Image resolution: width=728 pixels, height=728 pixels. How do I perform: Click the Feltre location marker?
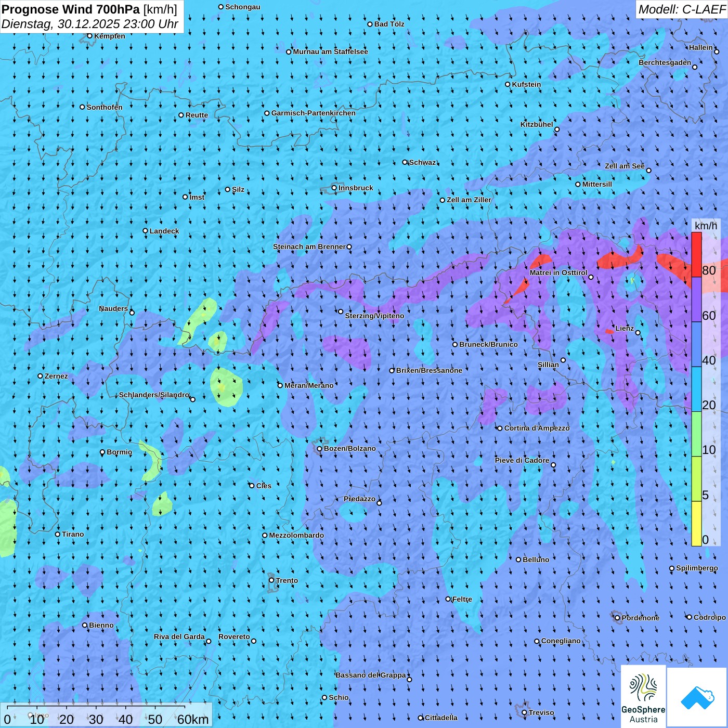click(448, 599)
